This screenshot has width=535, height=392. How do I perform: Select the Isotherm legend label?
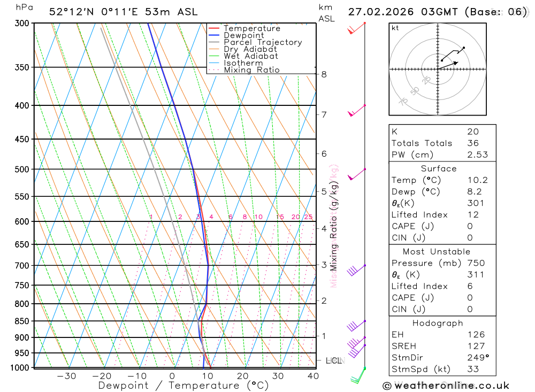[243, 63]
